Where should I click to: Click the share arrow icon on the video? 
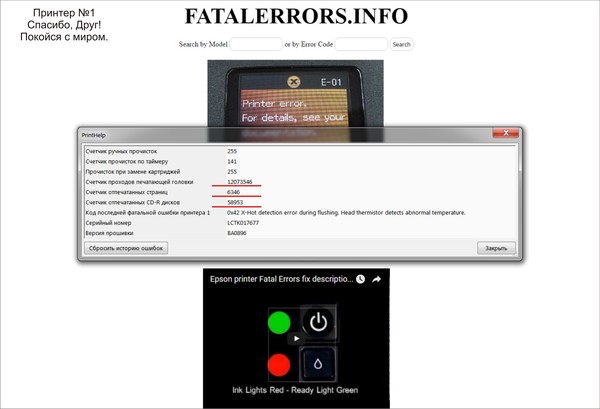click(x=377, y=282)
